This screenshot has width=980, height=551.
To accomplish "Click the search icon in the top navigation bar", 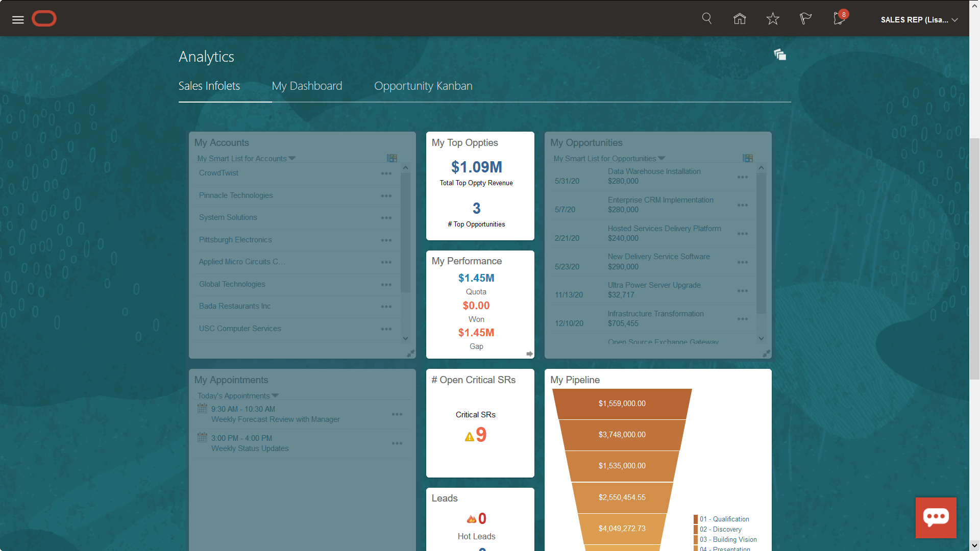I will coord(707,19).
